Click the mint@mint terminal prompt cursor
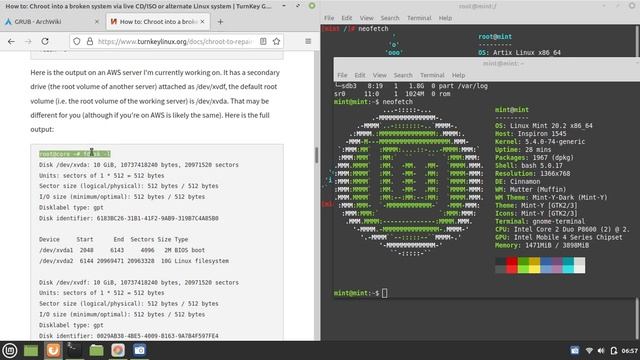 384,293
